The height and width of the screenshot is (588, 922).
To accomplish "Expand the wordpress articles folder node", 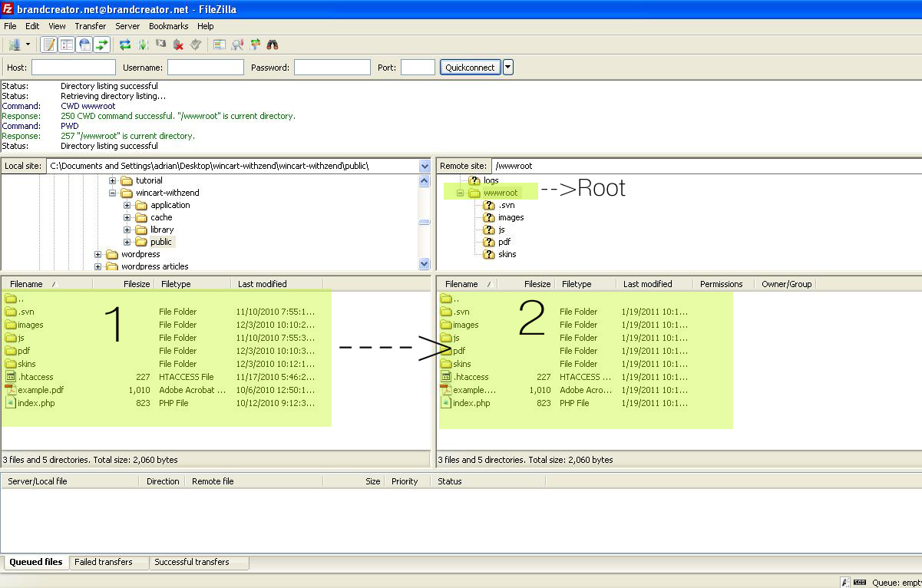I will [97, 267].
